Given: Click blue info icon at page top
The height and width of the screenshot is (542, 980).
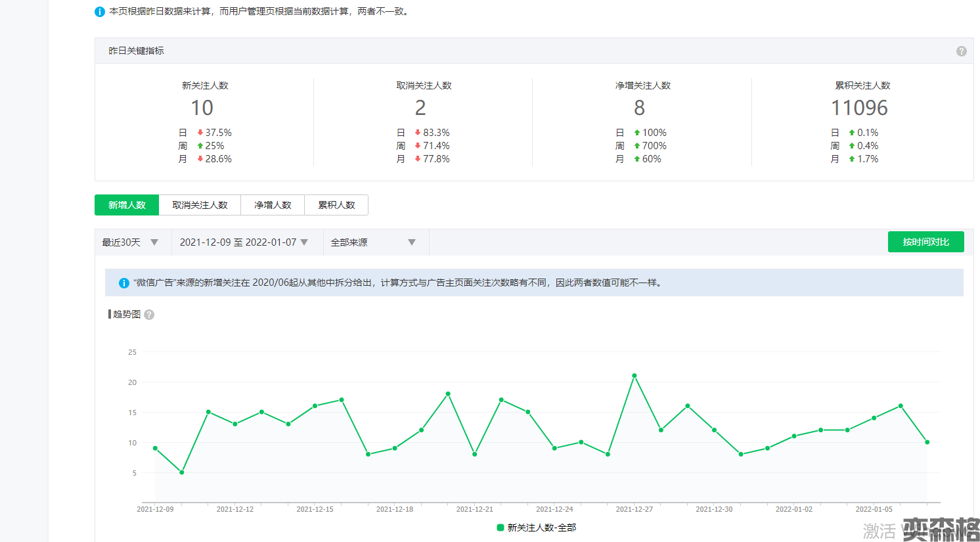Looking at the screenshot, I should click(x=100, y=12).
